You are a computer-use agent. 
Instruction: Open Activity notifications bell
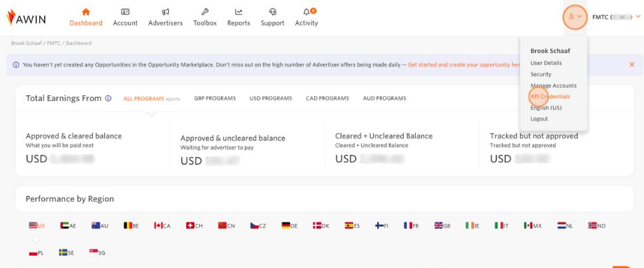[x=306, y=12]
